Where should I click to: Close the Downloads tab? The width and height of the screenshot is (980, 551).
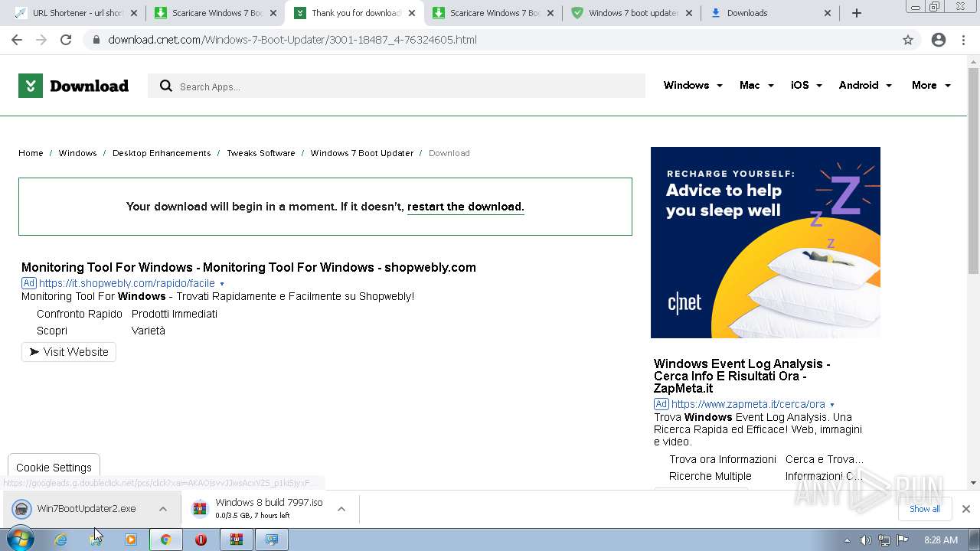(828, 13)
